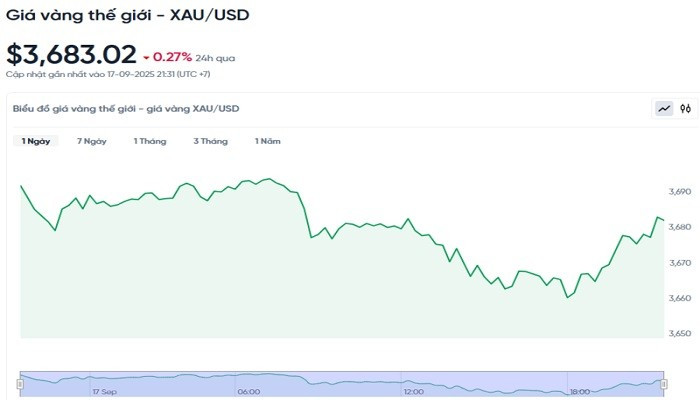Viewport: 700px width, 400px height.
Task: Click the 12:00 marker in navigator
Action: coord(415,392)
